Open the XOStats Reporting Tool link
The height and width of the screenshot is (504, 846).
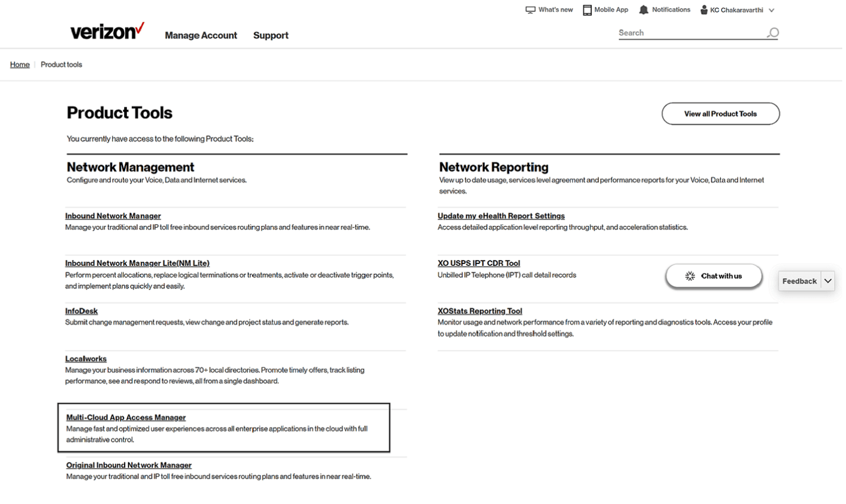(x=479, y=311)
